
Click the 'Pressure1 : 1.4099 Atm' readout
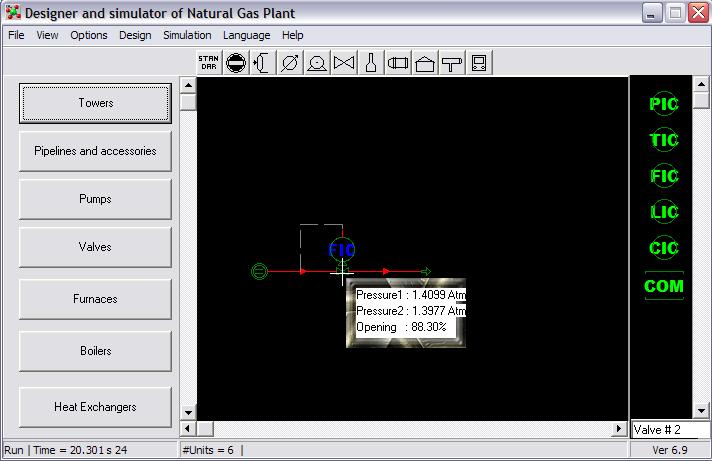tap(411, 295)
